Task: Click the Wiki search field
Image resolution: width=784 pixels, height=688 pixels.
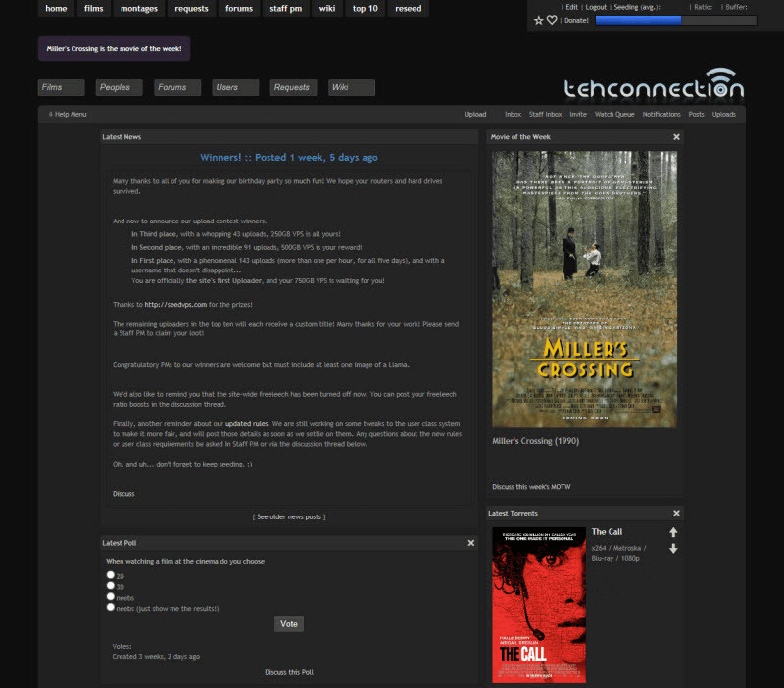Action: click(352, 87)
